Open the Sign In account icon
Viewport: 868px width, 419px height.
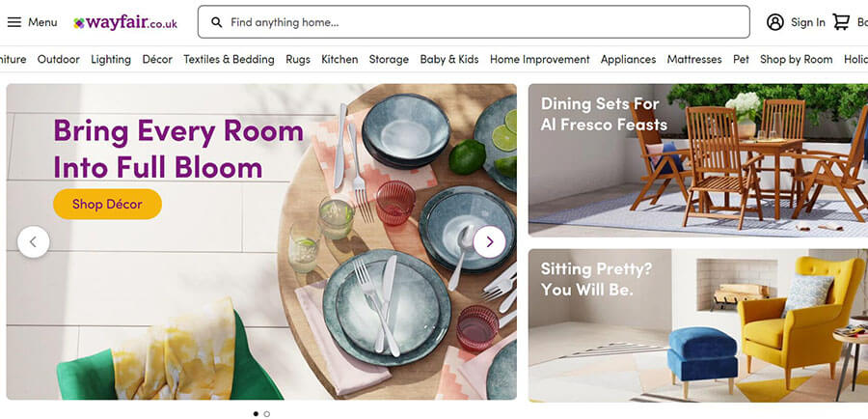pos(775,22)
